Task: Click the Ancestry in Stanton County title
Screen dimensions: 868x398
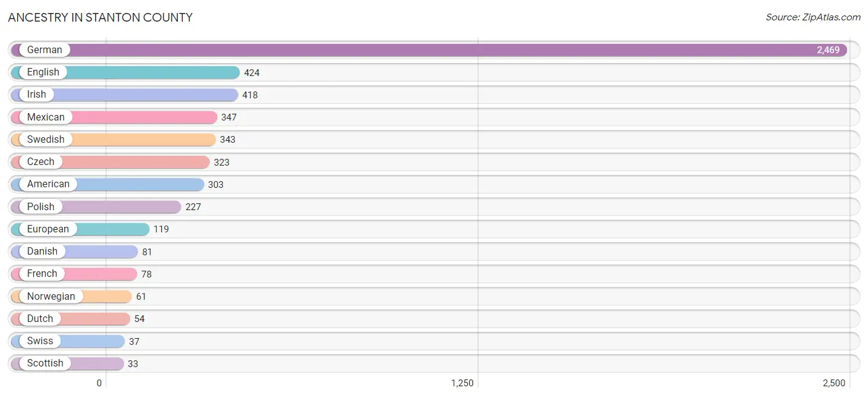Action: 100,17
